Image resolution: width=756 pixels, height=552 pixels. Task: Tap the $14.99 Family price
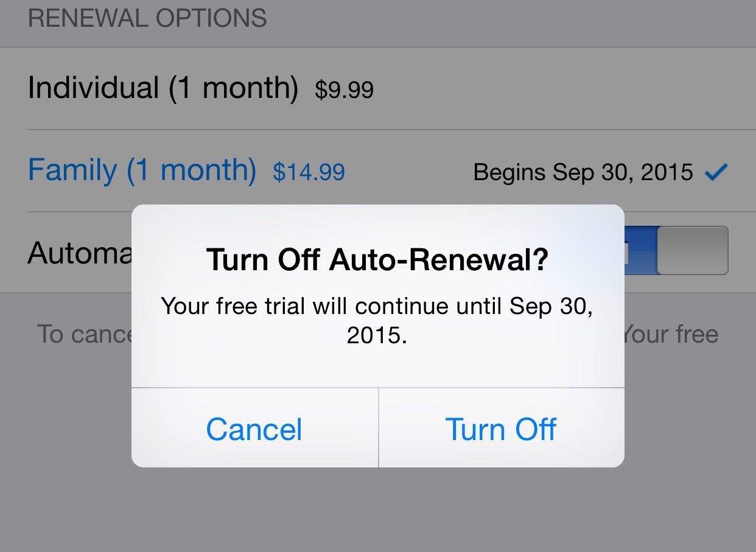tap(309, 172)
